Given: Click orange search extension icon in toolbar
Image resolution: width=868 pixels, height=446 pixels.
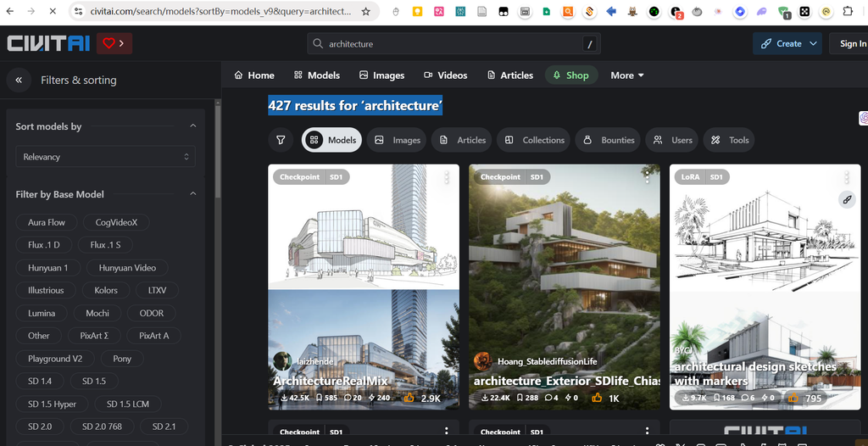Looking at the screenshot, I should coord(568,11).
